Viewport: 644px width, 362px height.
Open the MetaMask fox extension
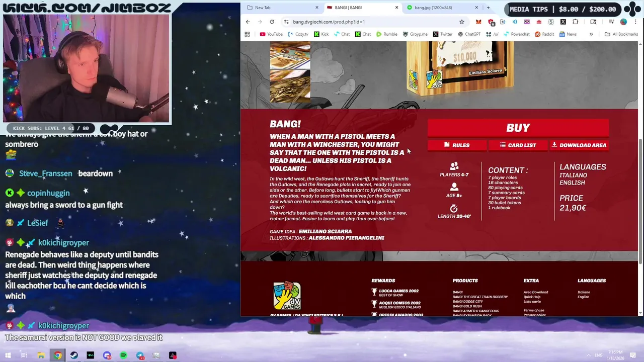[x=478, y=22]
